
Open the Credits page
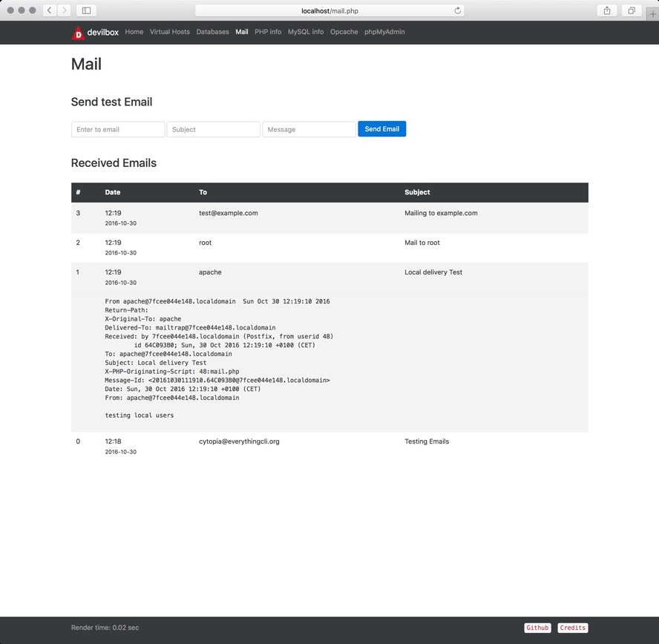[572, 628]
